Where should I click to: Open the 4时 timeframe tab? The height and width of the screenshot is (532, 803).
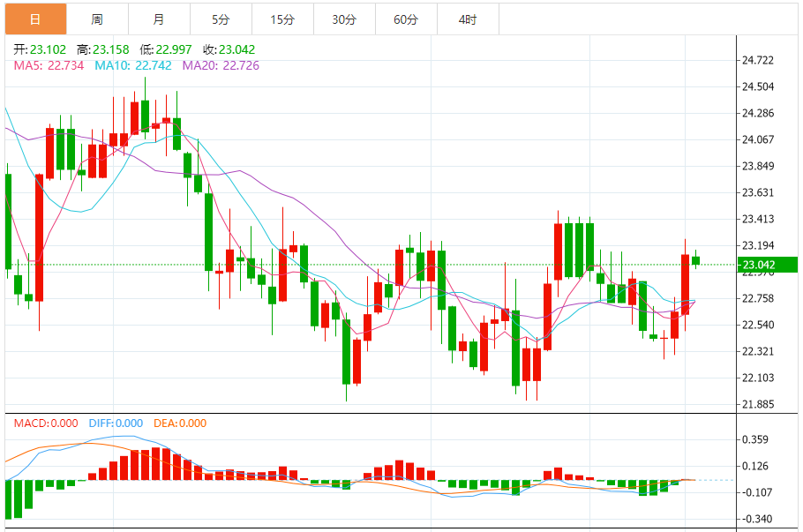point(468,19)
